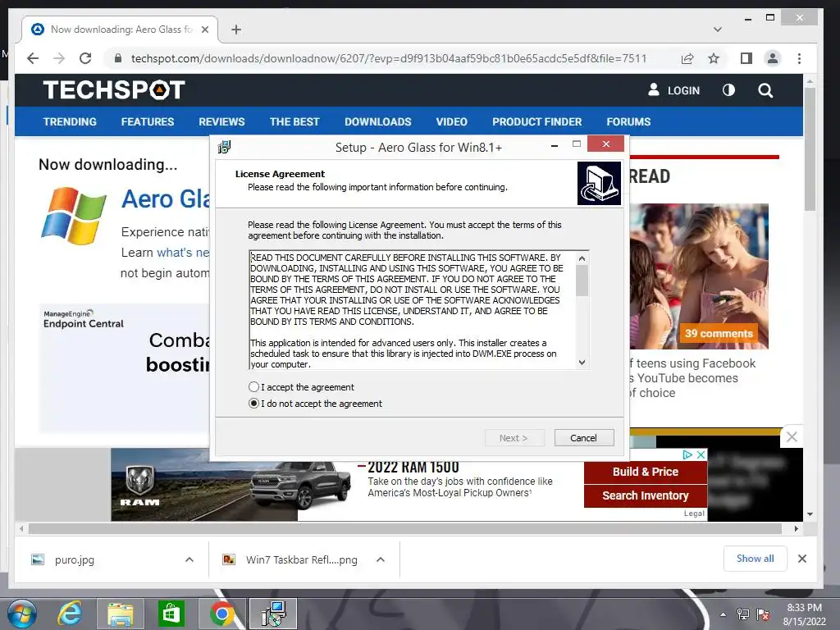Open PRODUCT FINDER nav menu item
The width and height of the screenshot is (840, 630).
[x=536, y=121]
